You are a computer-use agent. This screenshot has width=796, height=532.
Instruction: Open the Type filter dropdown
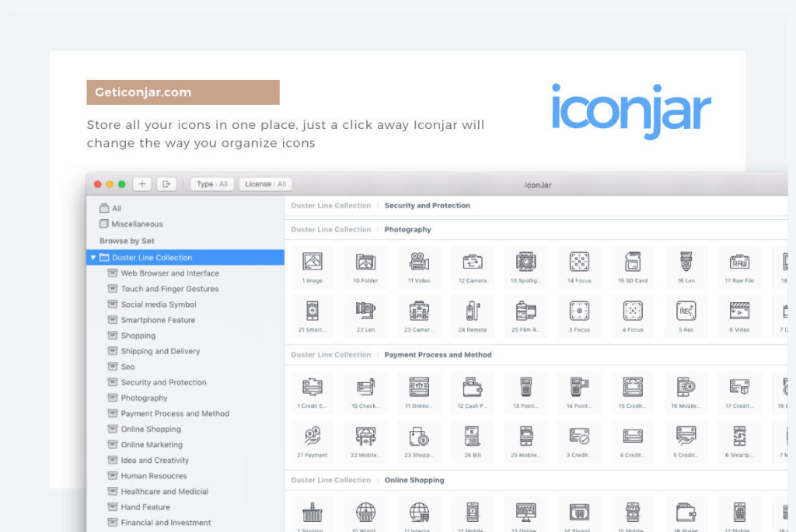[x=211, y=184]
